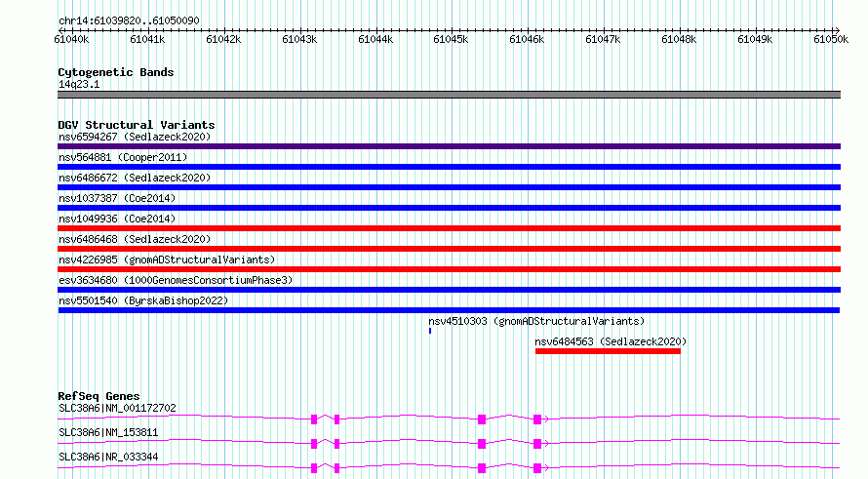Click last exon box of SLC38A6|NM_001172702
The width and height of the screenshot is (868, 479).
click(537, 419)
